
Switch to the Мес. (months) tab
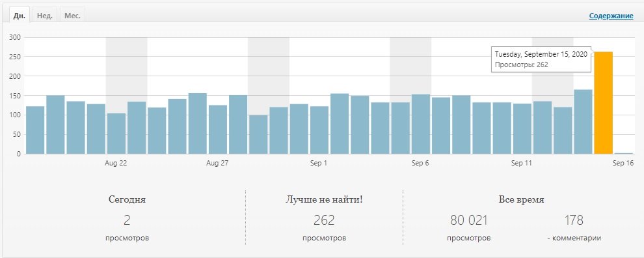[x=72, y=16]
